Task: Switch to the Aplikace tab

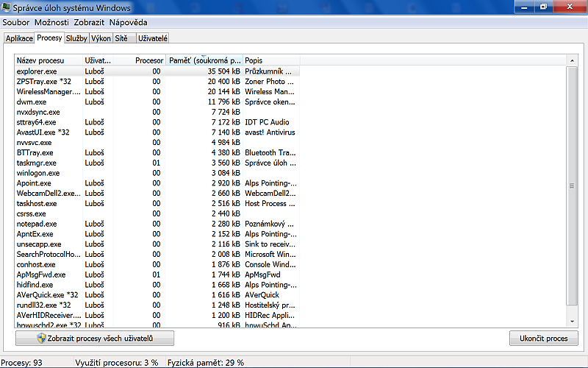Action: point(19,38)
